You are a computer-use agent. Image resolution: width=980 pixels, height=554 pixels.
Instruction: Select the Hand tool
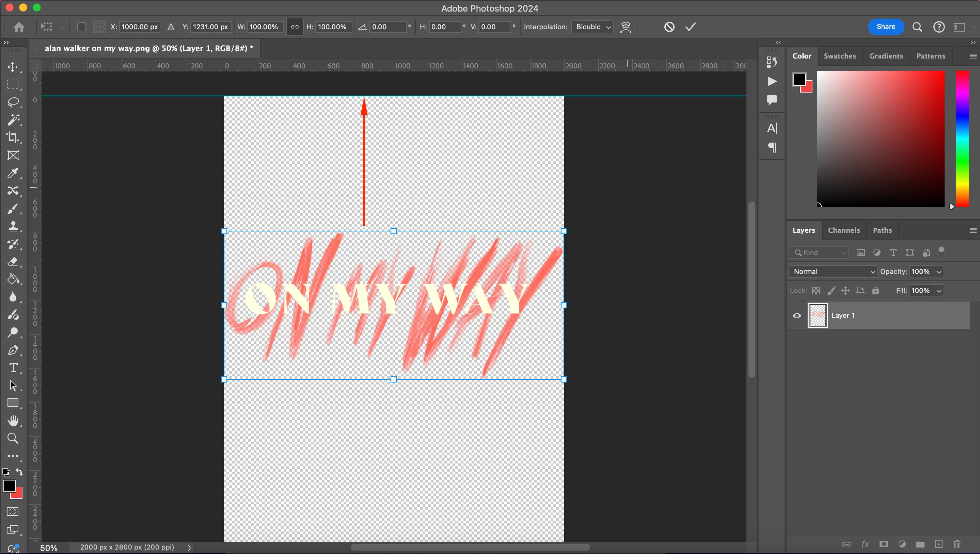pyautogui.click(x=13, y=421)
